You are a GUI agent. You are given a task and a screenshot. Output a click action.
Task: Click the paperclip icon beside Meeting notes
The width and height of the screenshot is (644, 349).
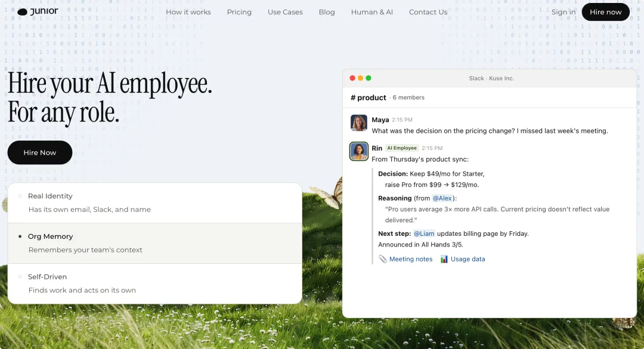click(x=383, y=259)
